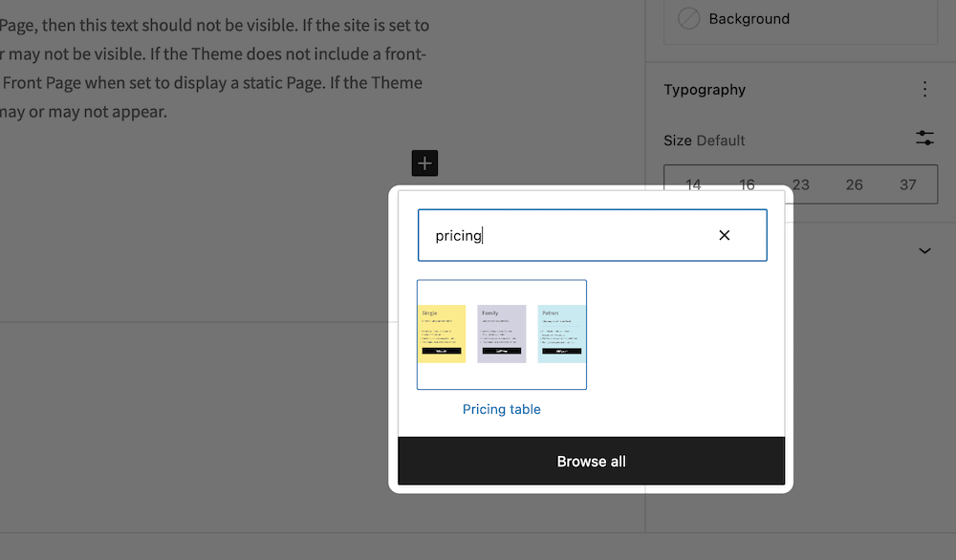Click the Typography panel heading
This screenshot has height=560, width=956.
click(x=705, y=90)
